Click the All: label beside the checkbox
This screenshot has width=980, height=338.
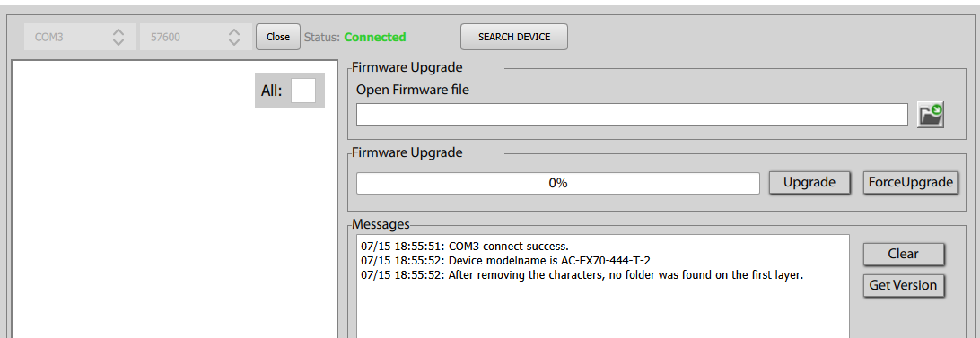coord(271,91)
